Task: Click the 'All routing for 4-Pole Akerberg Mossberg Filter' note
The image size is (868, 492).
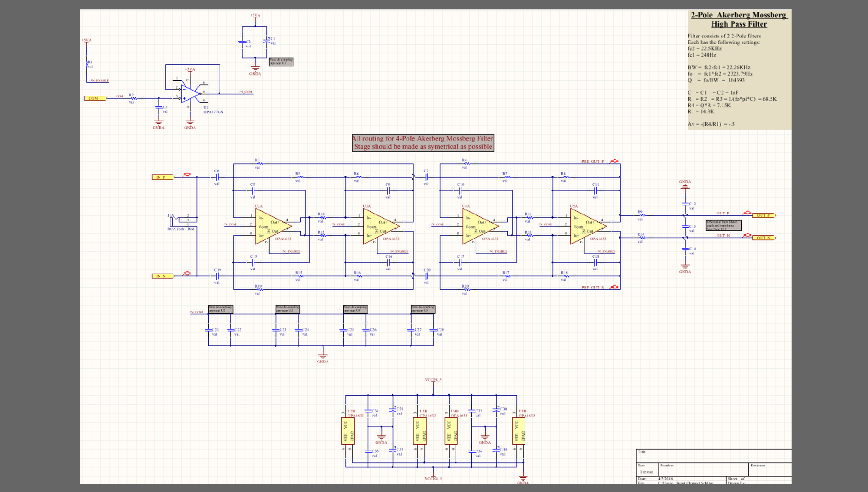Action: pos(423,143)
